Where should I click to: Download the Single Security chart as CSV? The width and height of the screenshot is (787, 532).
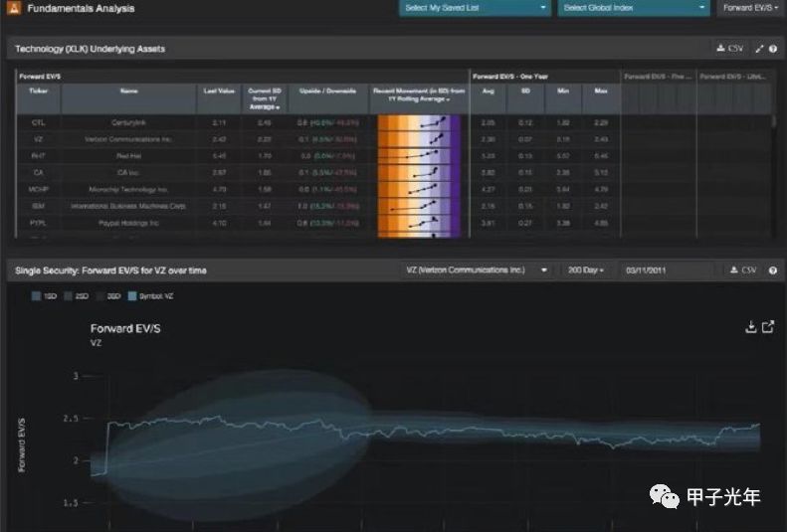pos(743,270)
